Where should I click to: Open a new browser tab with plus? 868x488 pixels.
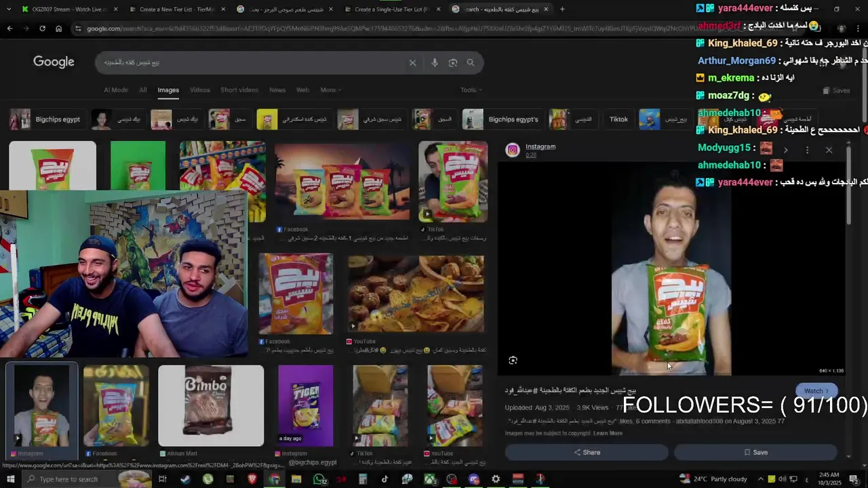(x=562, y=9)
